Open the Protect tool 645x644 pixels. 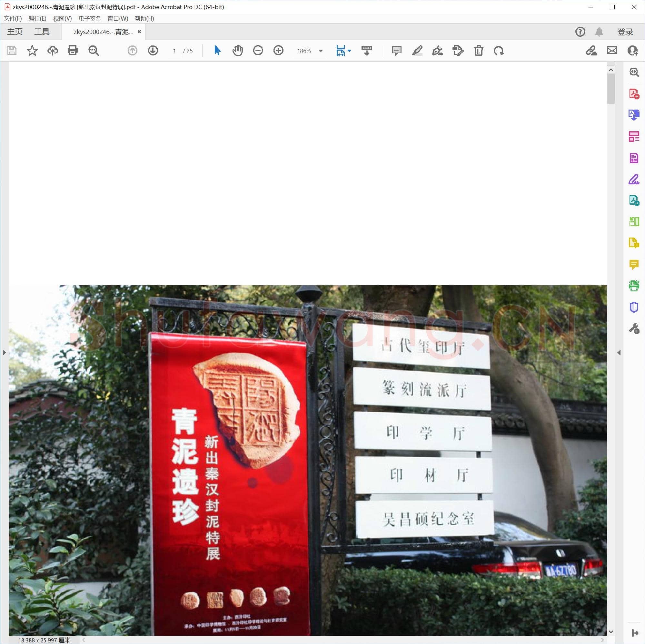pyautogui.click(x=634, y=307)
